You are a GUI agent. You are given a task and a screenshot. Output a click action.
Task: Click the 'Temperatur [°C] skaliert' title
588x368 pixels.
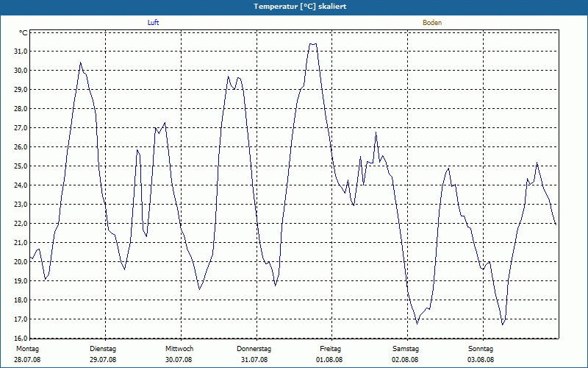point(300,7)
